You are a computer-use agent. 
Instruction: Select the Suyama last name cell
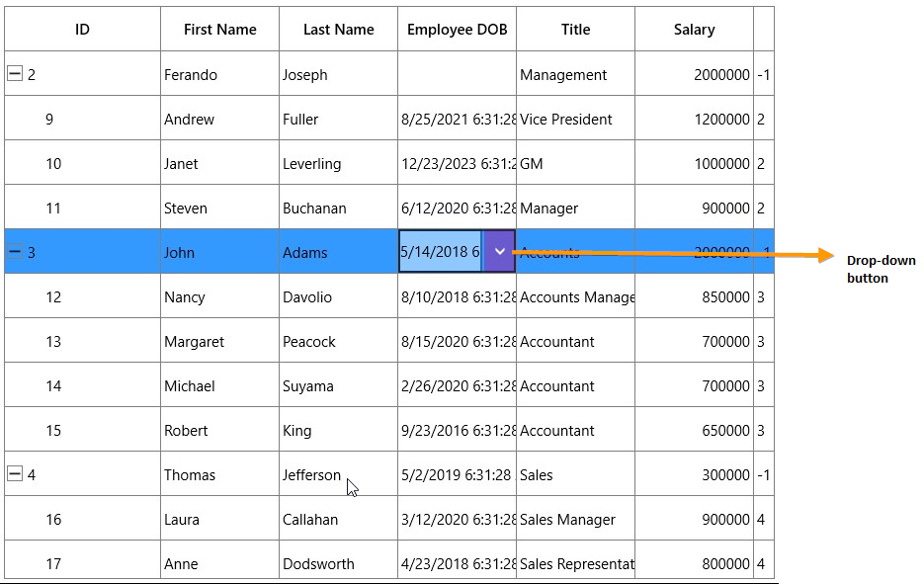[x=338, y=384]
